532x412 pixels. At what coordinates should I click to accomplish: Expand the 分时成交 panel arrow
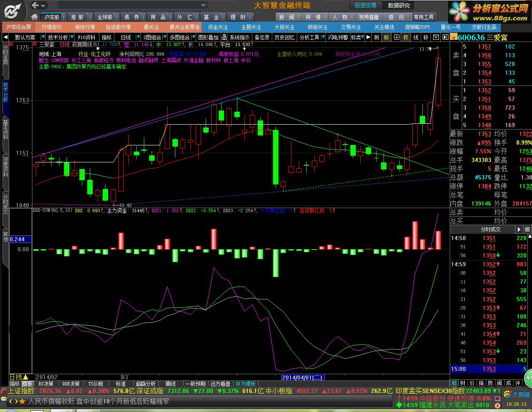click(x=519, y=229)
